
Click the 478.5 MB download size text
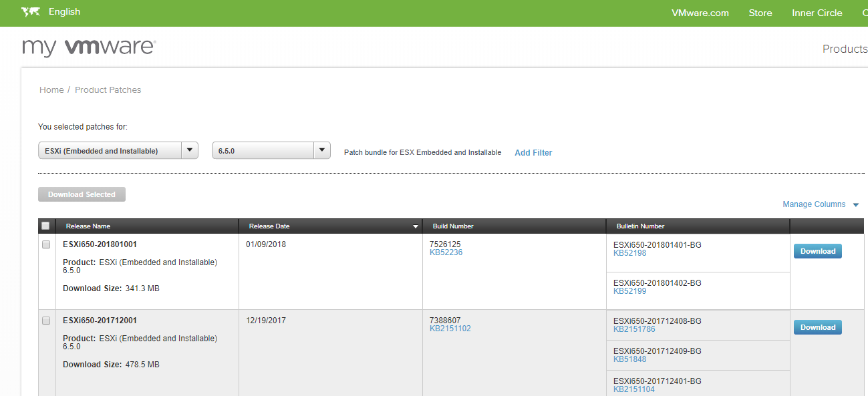pos(142,365)
